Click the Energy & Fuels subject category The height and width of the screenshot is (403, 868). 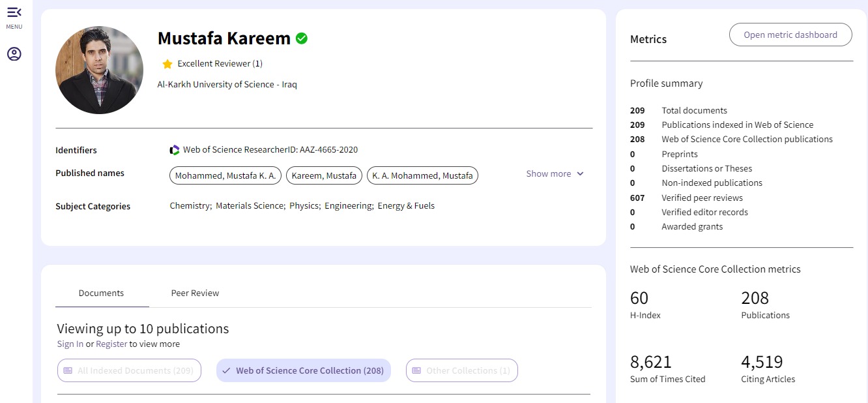pos(406,205)
